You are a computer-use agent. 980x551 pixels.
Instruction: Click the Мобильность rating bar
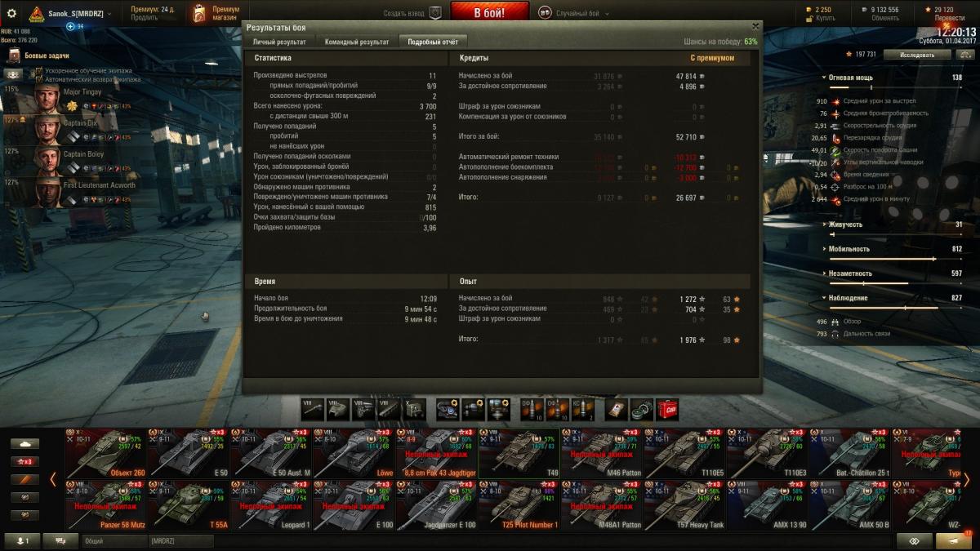click(894, 259)
